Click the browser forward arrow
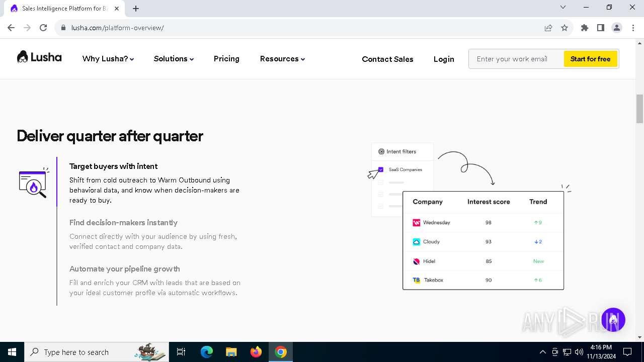 point(27,28)
